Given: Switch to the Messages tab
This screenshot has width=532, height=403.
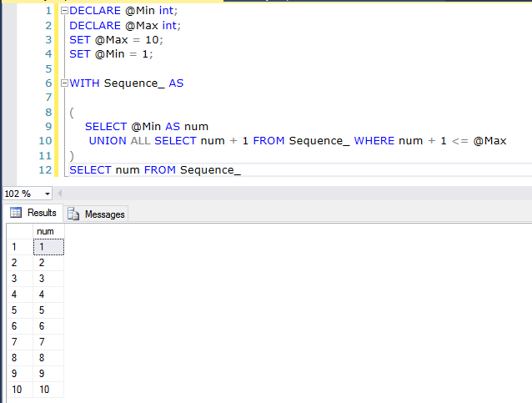Looking at the screenshot, I should click(x=96, y=214).
